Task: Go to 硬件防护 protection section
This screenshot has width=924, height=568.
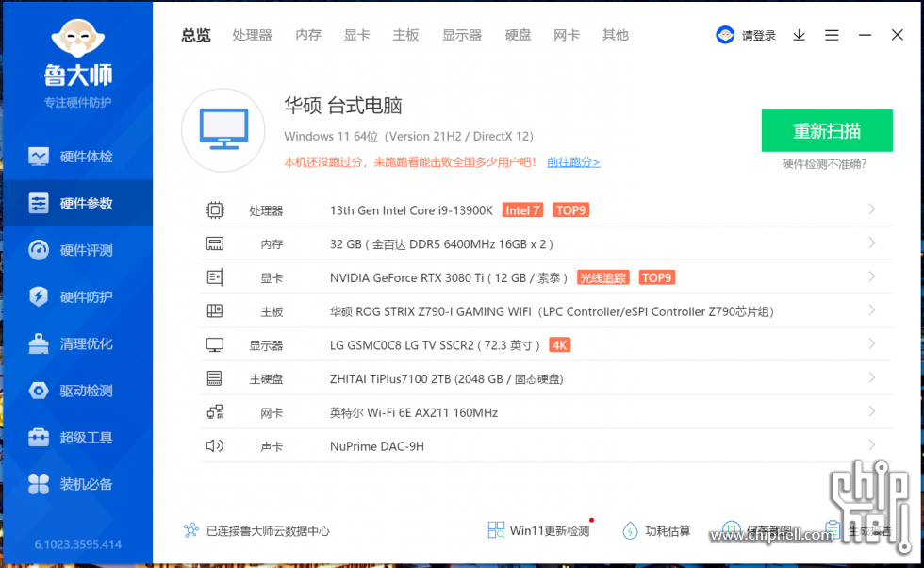Action: [x=77, y=296]
